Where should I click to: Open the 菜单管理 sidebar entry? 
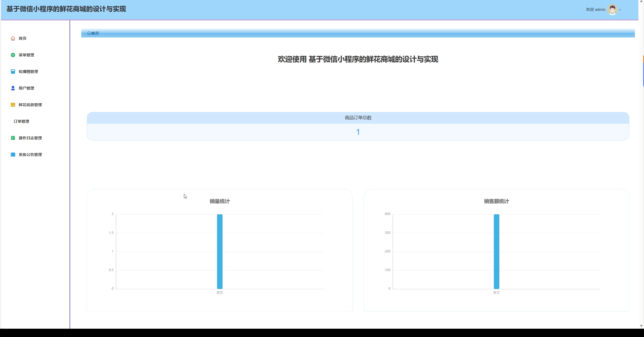[26, 55]
